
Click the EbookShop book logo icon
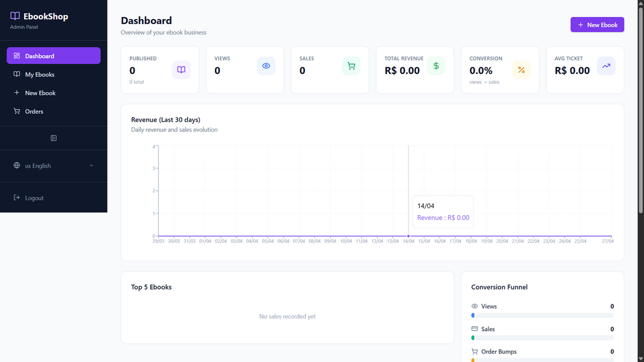pos(15,16)
